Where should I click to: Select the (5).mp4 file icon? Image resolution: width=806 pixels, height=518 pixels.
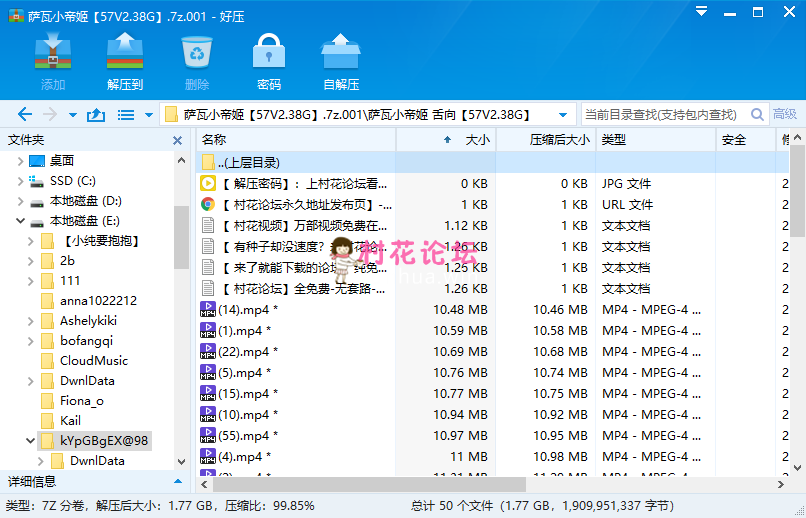click(208, 373)
